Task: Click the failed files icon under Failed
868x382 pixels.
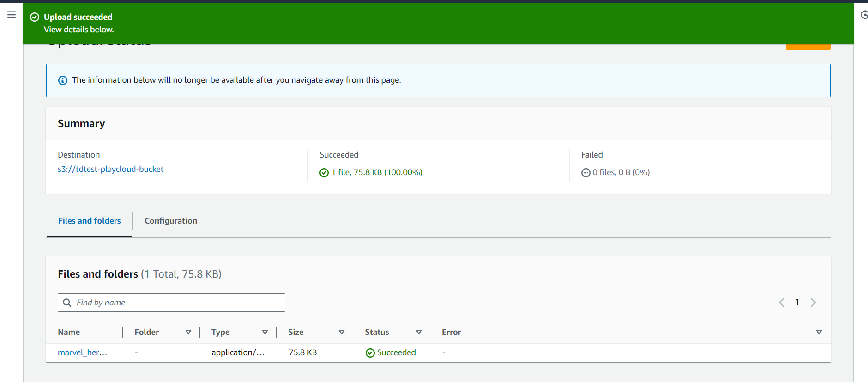Action: (x=585, y=173)
